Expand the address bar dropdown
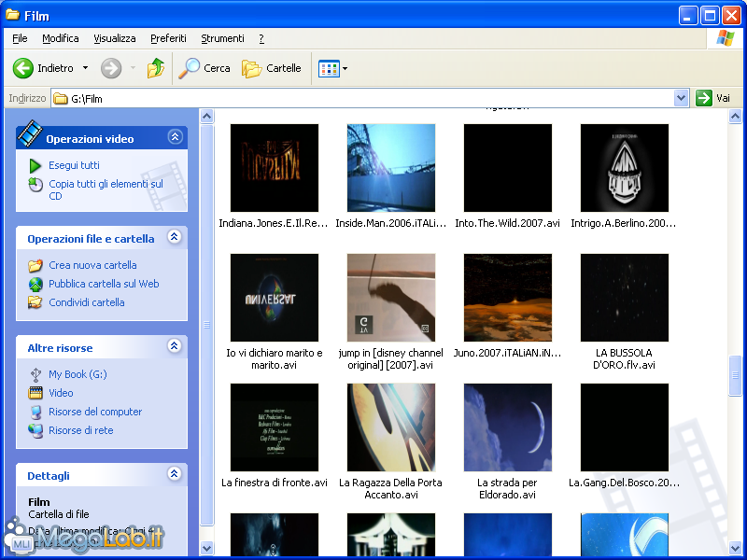 point(682,99)
